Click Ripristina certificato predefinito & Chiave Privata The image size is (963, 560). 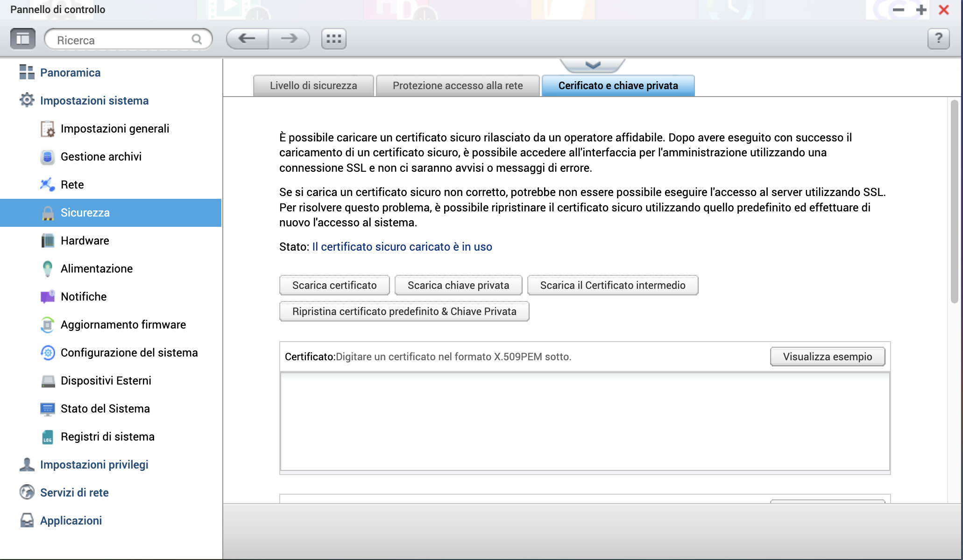point(404,312)
